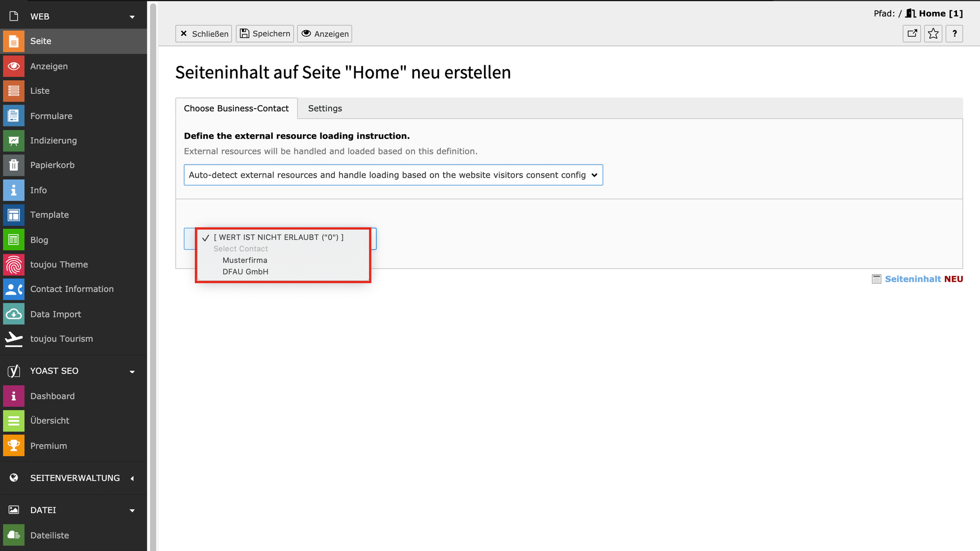980x551 pixels.
Task: Select DFAU GmbH in the contact dropdown
Action: 246,272
